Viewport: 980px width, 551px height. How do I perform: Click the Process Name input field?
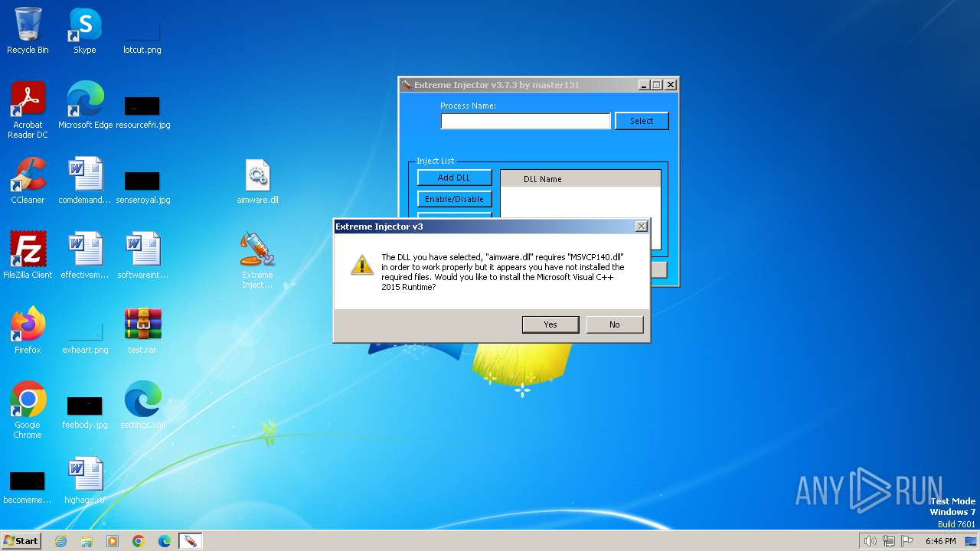point(525,121)
